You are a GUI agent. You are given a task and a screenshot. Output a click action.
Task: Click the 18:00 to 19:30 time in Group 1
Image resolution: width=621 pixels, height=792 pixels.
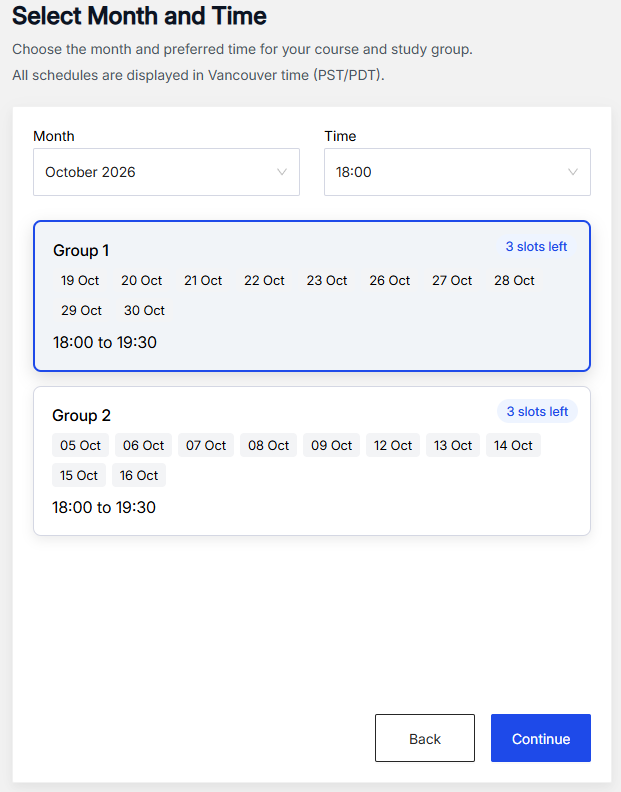(x=105, y=342)
